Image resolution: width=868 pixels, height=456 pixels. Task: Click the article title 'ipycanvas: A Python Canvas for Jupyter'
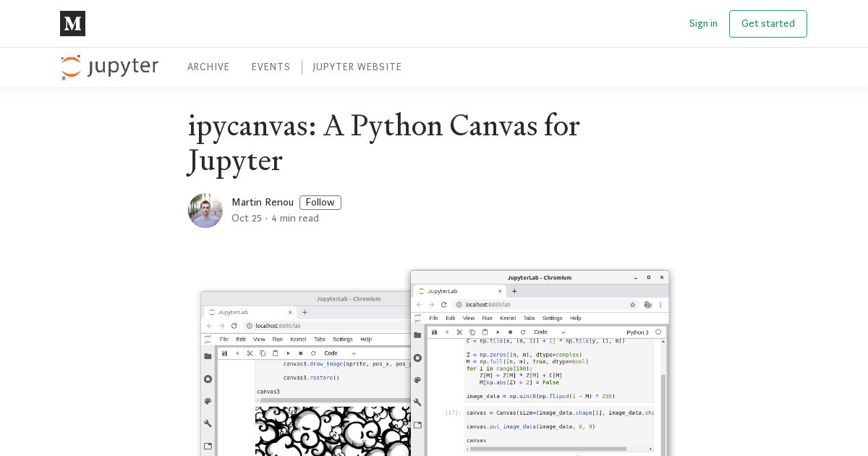(x=384, y=143)
